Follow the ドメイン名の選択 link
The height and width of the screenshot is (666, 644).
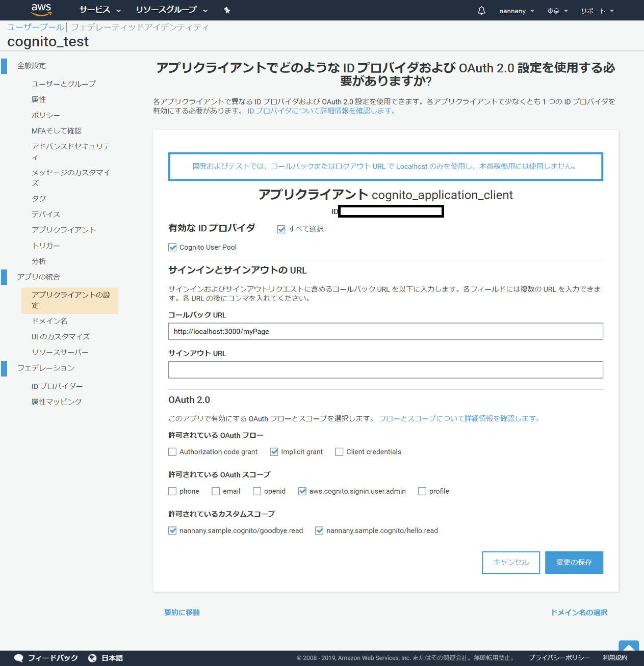coord(579,612)
